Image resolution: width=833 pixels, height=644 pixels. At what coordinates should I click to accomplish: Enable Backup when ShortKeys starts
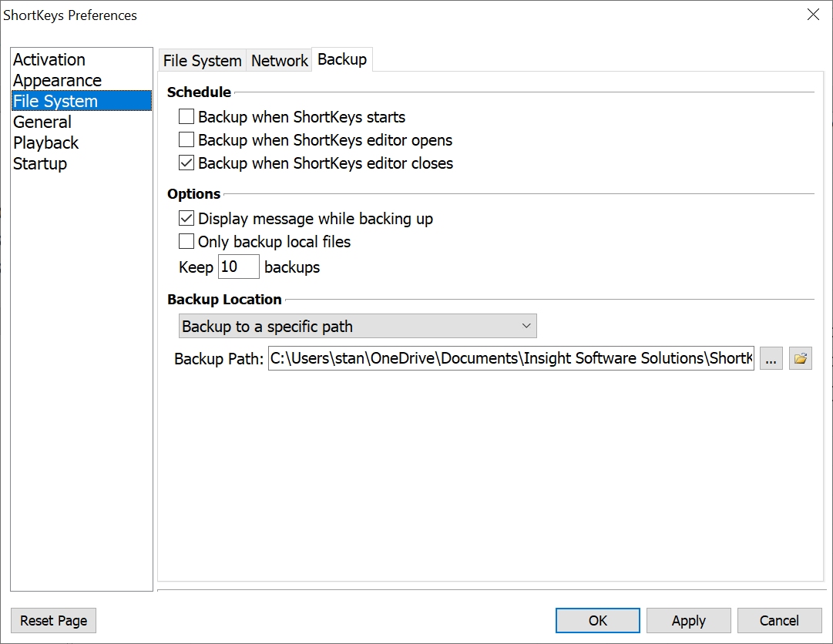[x=186, y=117]
